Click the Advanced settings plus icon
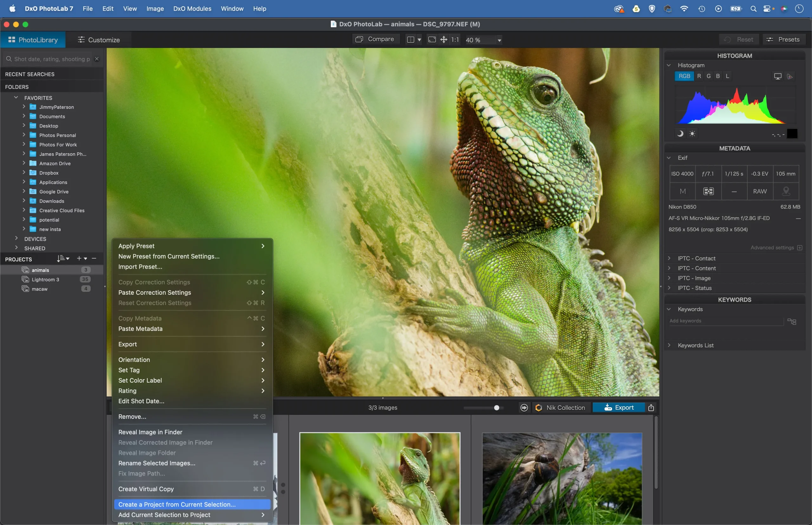This screenshot has width=812, height=525. 800,247
